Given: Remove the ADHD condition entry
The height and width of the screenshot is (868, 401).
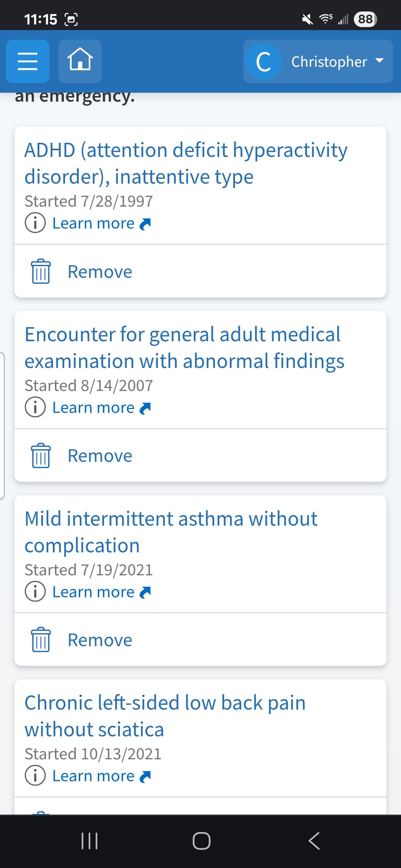Looking at the screenshot, I should click(100, 272).
